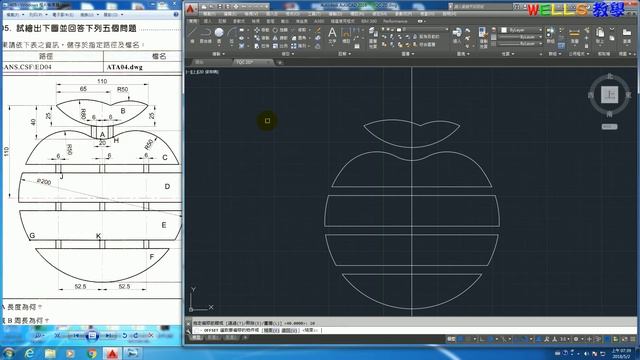The image size is (640, 360).
Task: Click the Erase tool in Modify panel
Action: pos(318,30)
